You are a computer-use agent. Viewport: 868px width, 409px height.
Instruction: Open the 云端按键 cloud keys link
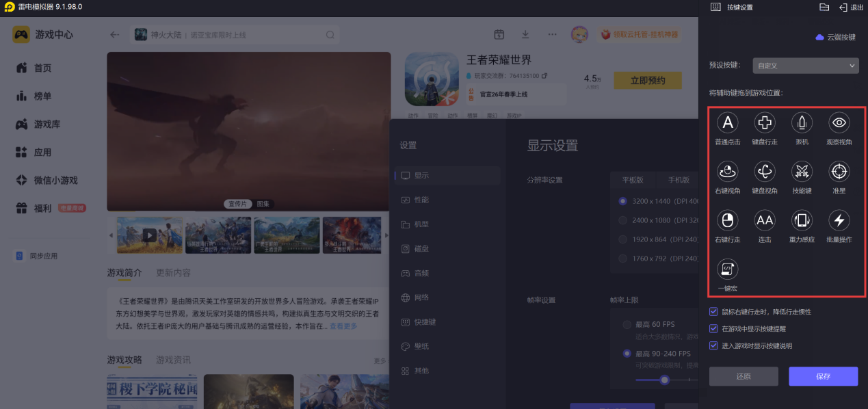click(836, 37)
